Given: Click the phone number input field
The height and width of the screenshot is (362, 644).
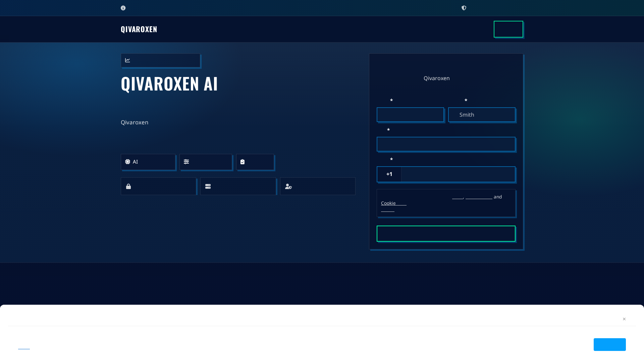Looking at the screenshot, I should pyautogui.click(x=458, y=174).
